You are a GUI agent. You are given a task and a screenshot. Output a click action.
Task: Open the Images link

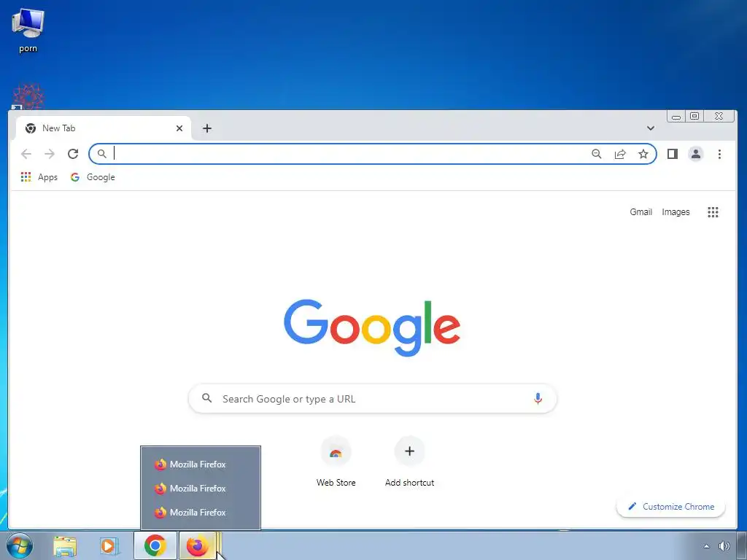676,212
